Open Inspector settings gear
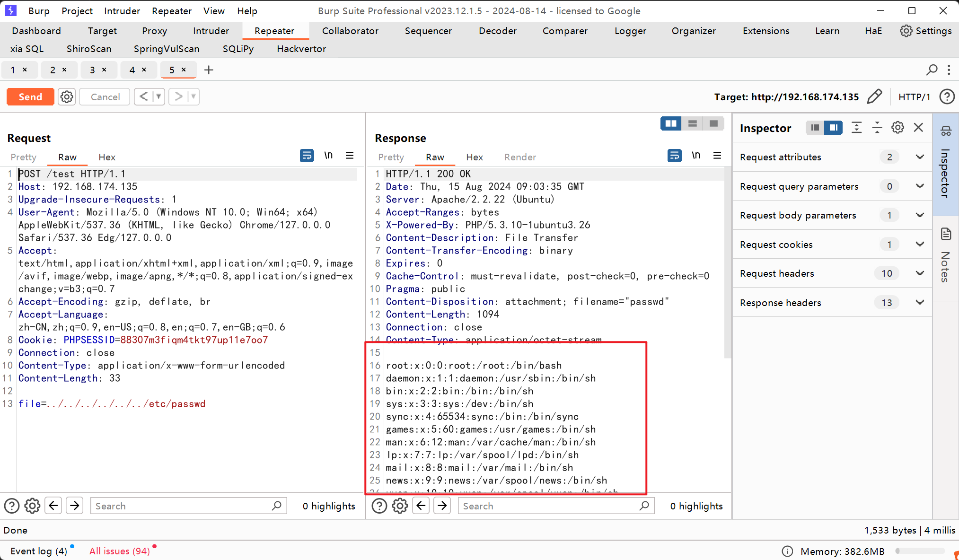959x560 pixels. [x=897, y=128]
